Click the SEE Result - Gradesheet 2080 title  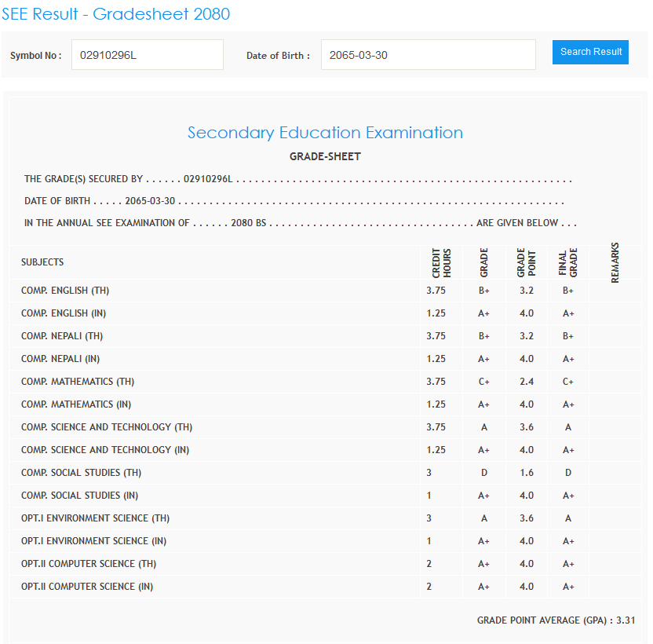pyautogui.click(x=115, y=14)
